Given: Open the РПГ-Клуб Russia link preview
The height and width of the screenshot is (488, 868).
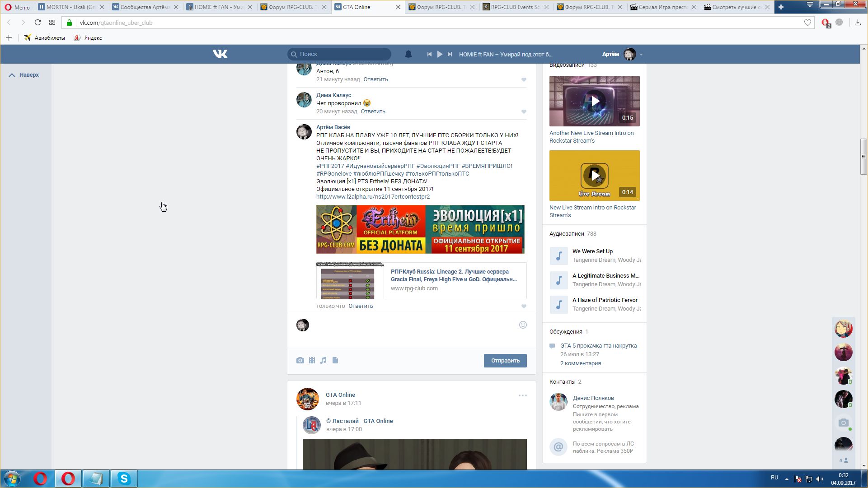Looking at the screenshot, I should click(x=421, y=281).
